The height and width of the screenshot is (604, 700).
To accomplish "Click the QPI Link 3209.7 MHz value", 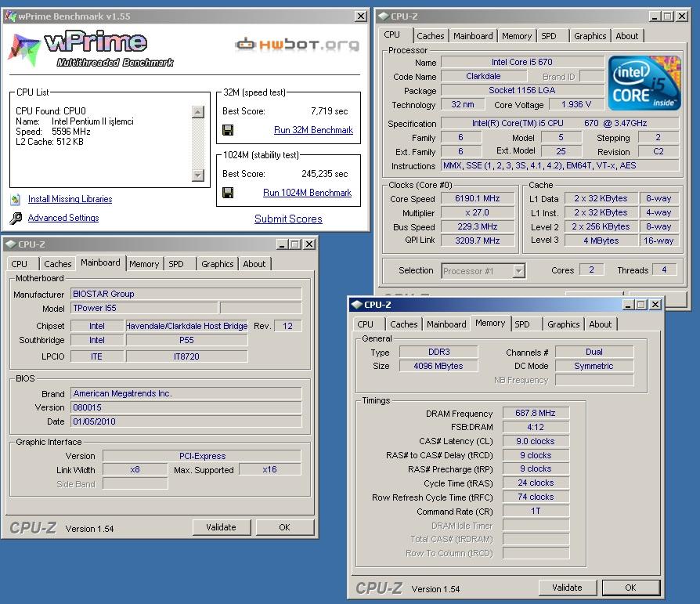I will 478,241.
